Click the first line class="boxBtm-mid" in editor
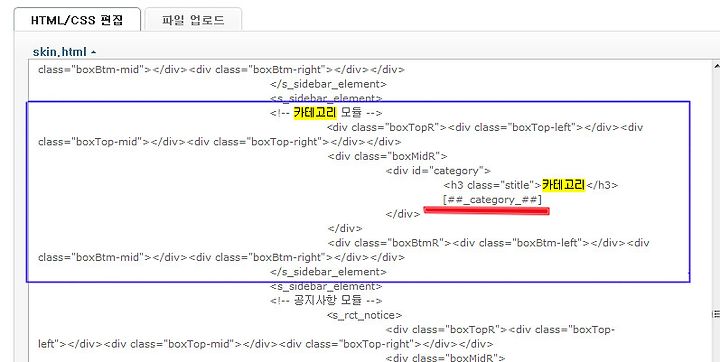720x362 pixels. tap(221, 70)
